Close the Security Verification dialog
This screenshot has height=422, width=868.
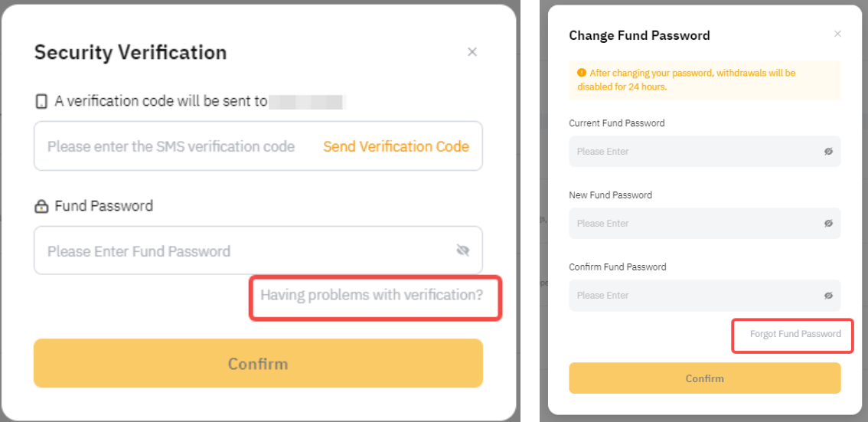tap(472, 52)
